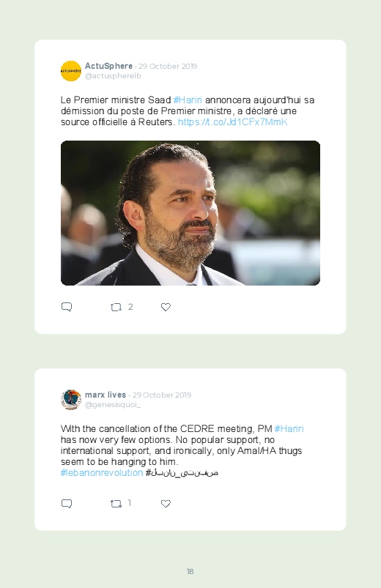
Task: Open ActuSphere yellow profile avatar
Action: pos(71,71)
